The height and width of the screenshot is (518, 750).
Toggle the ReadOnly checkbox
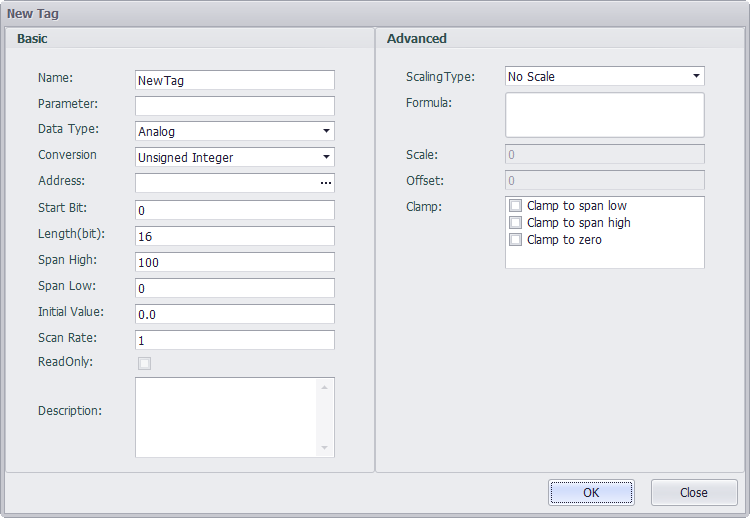pos(145,363)
